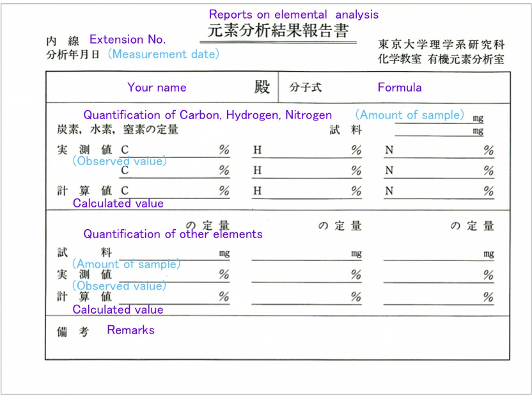
Task: Click '(Observed value)' in other elements section
Action: 119,286
